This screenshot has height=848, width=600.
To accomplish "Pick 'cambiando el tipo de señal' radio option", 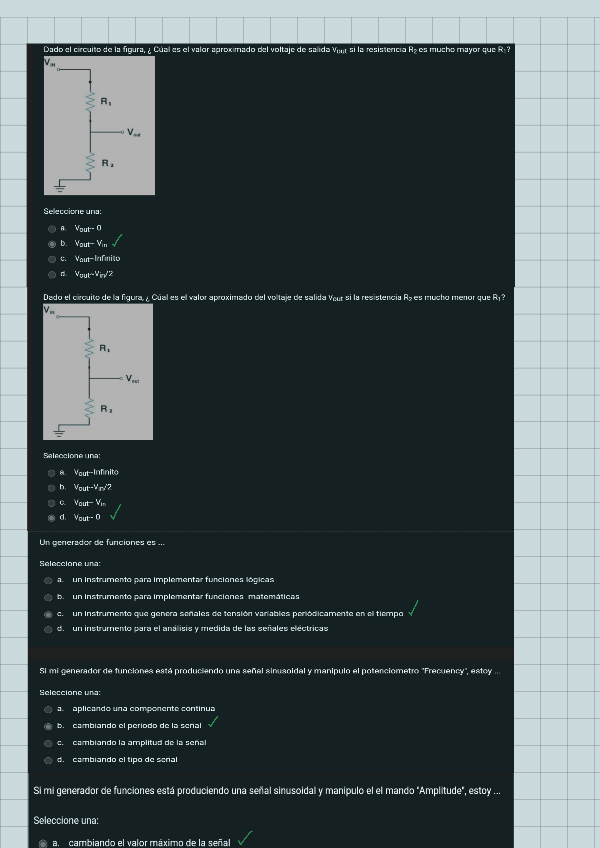I will coord(48,760).
